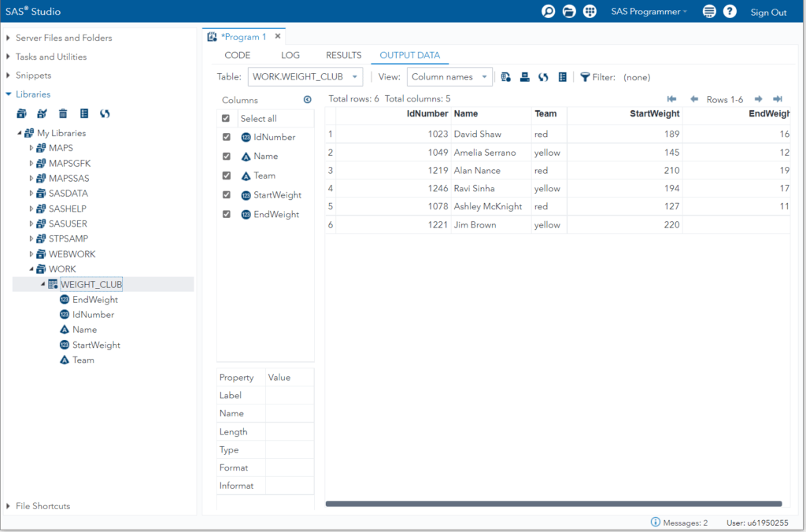Uncheck the IdNumber column checkbox

pyautogui.click(x=226, y=137)
